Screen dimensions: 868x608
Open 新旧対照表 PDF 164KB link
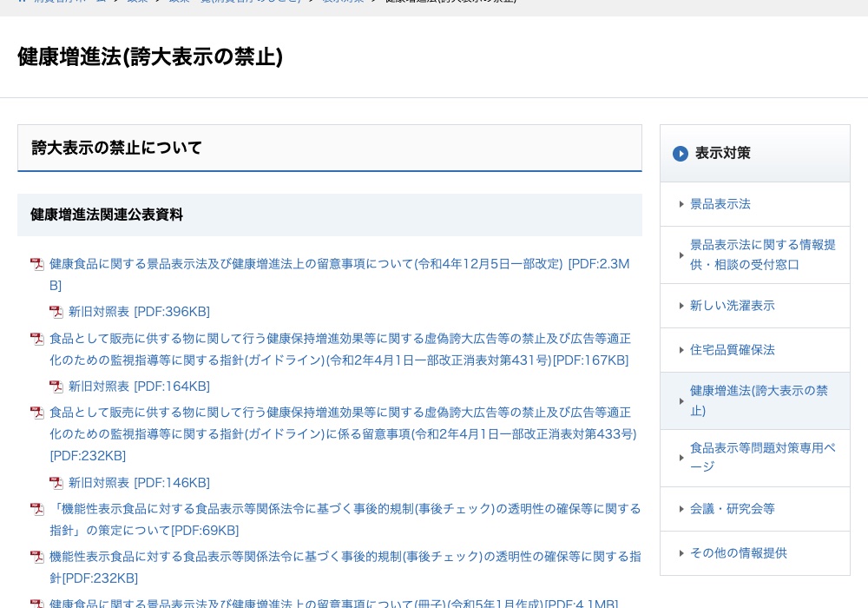coord(139,386)
